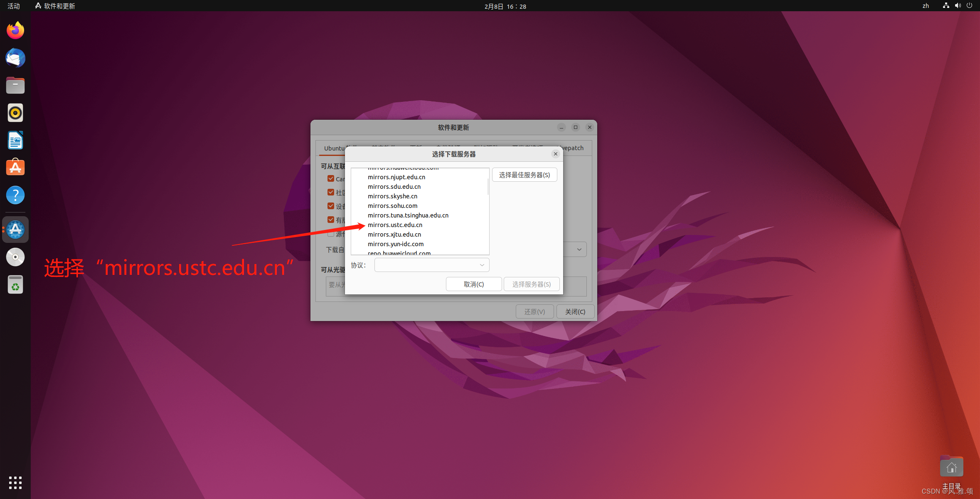Screen dimensions: 980x499
Task: Open the Help question mark icon
Action: click(x=15, y=195)
